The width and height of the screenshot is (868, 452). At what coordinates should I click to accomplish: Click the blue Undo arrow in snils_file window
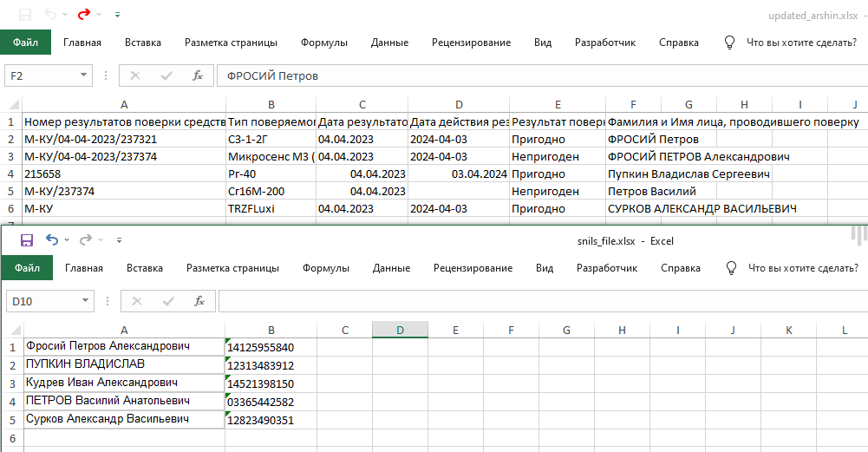[52, 240]
